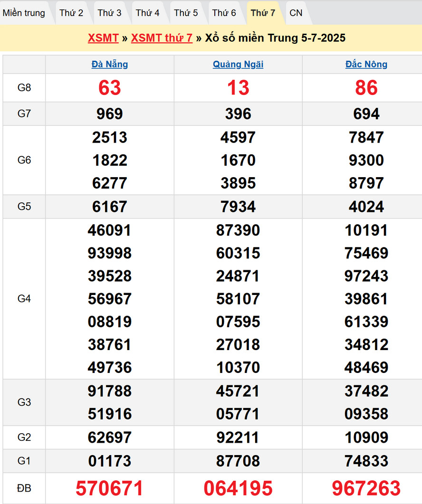Image resolution: width=422 pixels, height=504 pixels.
Task: Open the XSMT thứ 7 link
Action: [162, 38]
